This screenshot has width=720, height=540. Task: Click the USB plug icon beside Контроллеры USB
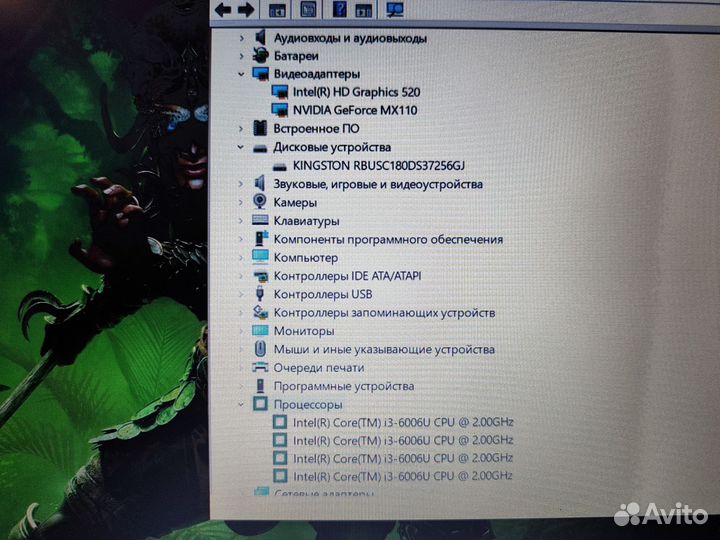pyautogui.click(x=260, y=294)
